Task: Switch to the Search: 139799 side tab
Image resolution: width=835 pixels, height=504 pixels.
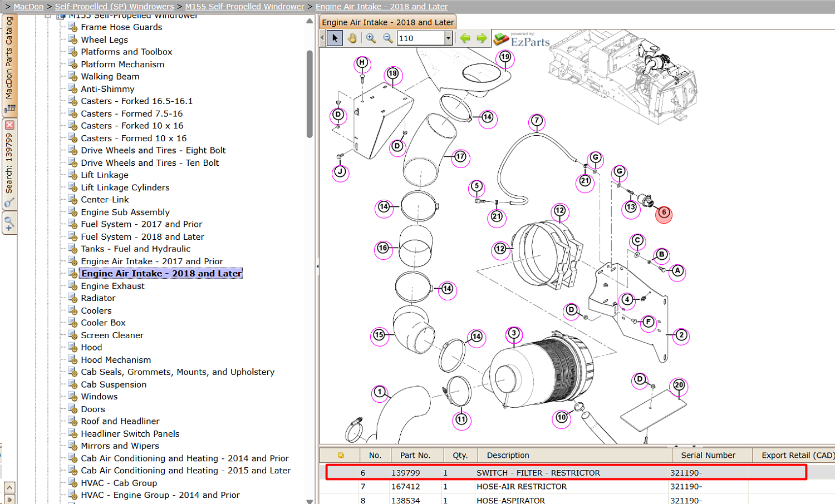Action: tap(9, 164)
